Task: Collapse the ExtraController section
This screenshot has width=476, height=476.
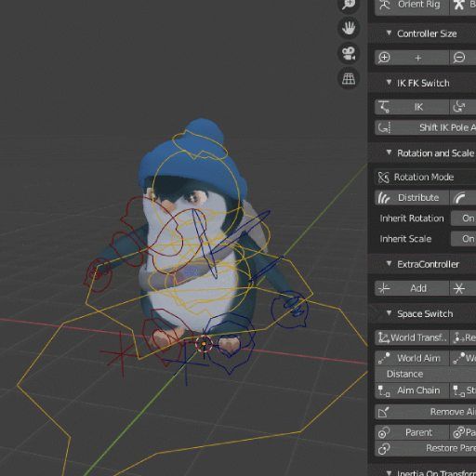Action: pos(389,264)
